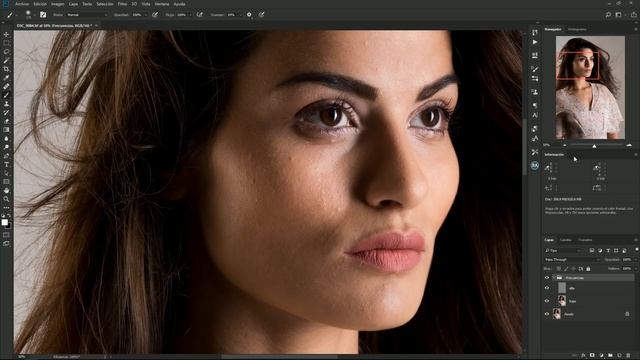Enable airbrush-style build-up in options bar
This screenshot has width=640, height=360.
click(200, 15)
